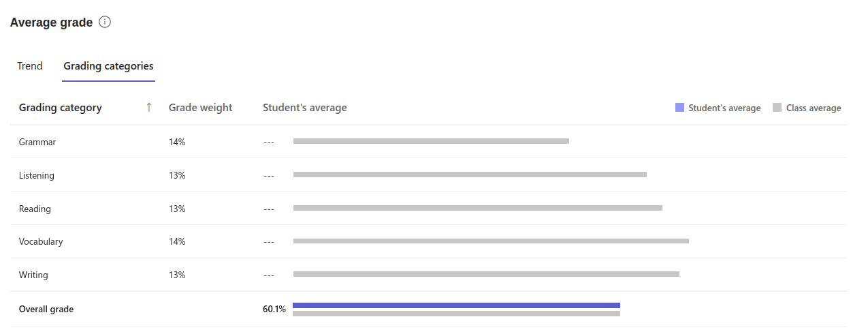
Task: Click the Class average legend swatch
Action: 777,108
